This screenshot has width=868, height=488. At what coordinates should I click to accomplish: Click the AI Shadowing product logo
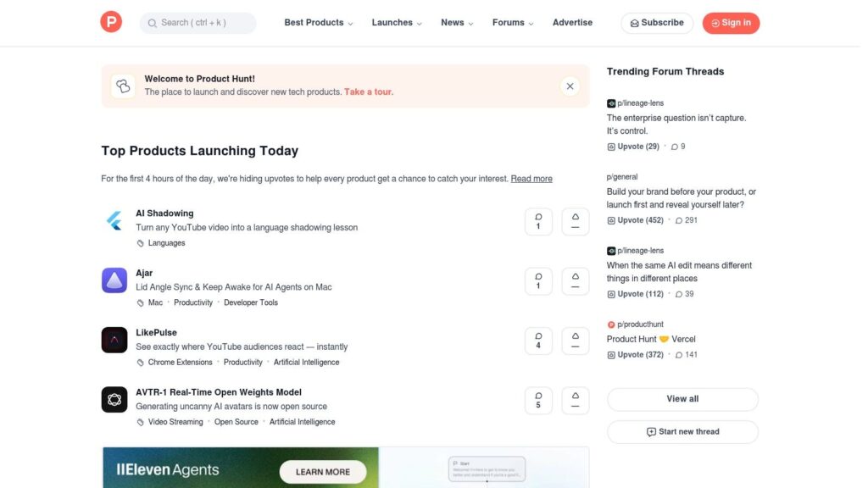coord(114,221)
